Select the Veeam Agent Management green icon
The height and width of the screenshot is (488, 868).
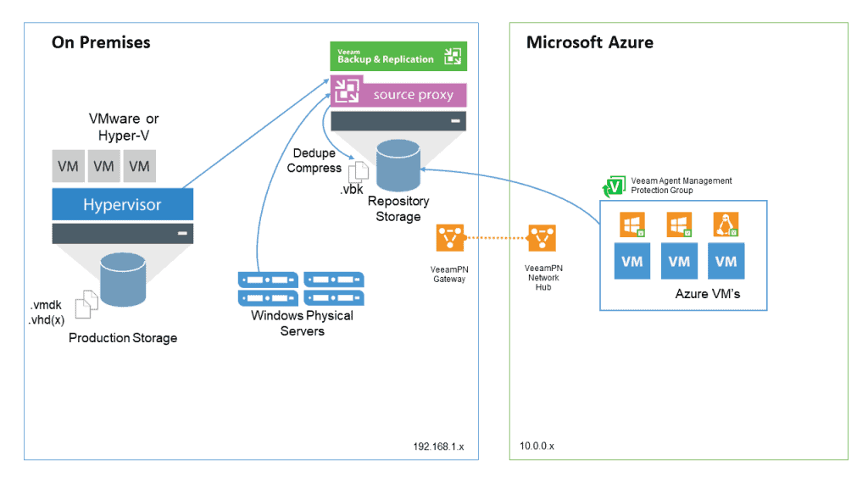click(614, 186)
